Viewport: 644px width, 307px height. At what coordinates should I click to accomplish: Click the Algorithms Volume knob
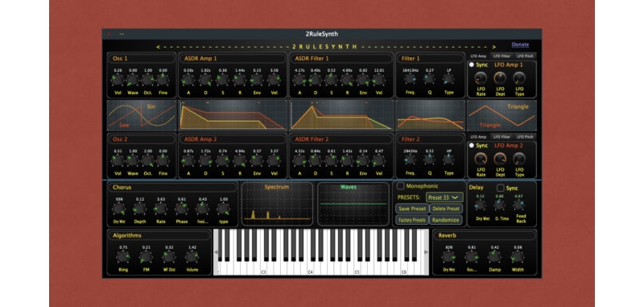click(x=192, y=257)
